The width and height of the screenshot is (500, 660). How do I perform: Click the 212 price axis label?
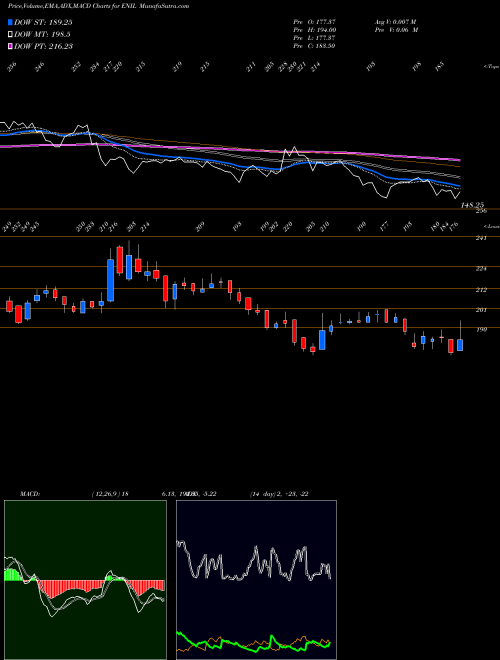pos(481,290)
